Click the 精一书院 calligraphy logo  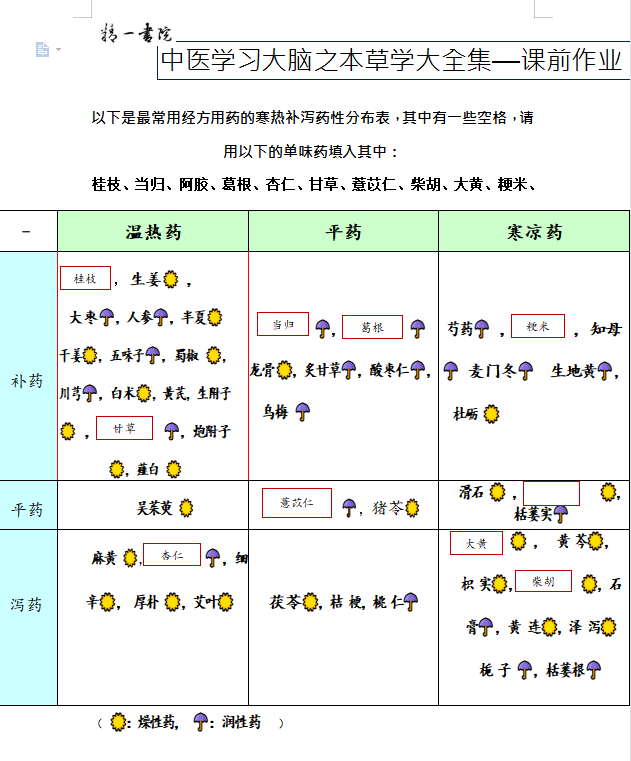click(136, 33)
